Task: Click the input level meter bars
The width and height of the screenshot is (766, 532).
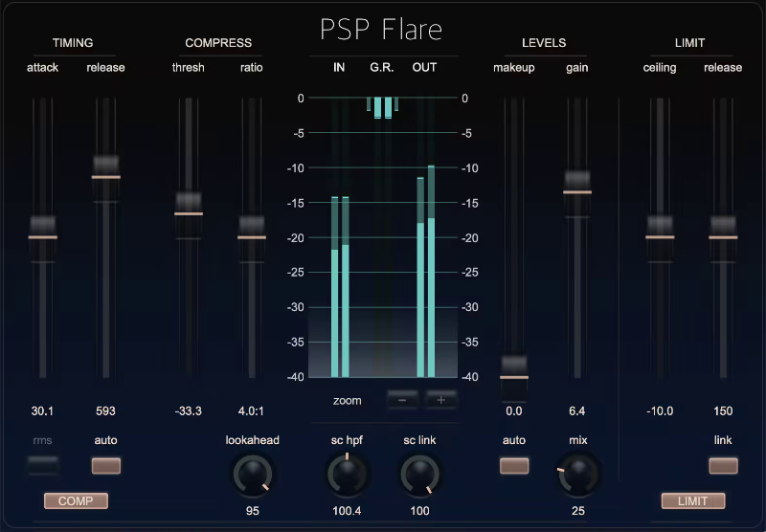Action: click(x=340, y=287)
